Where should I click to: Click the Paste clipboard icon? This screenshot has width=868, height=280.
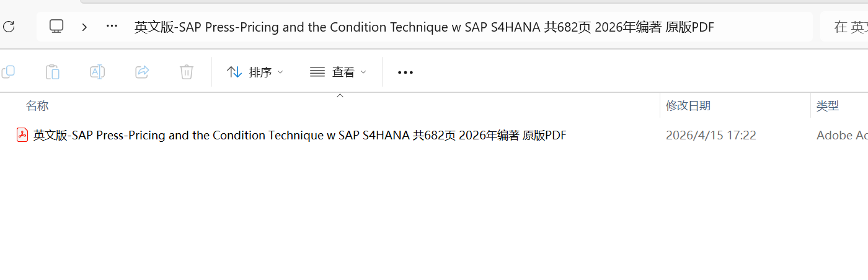[x=53, y=72]
